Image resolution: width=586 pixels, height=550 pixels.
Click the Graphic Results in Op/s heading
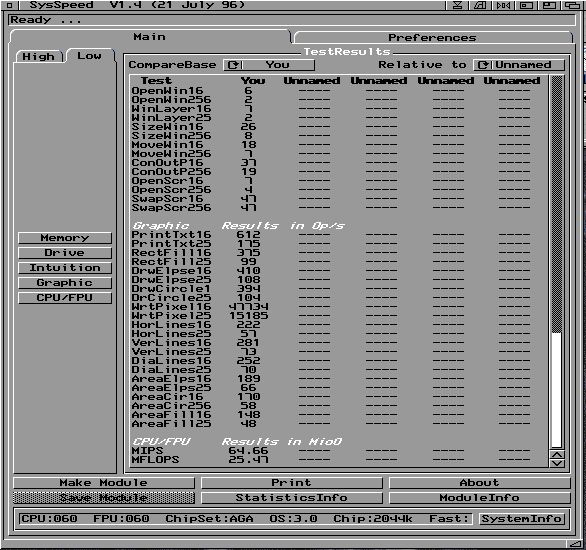238,226
